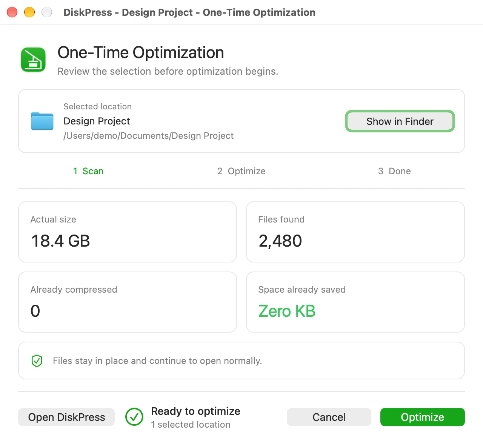Click the One-Time Optimization heading

click(141, 52)
